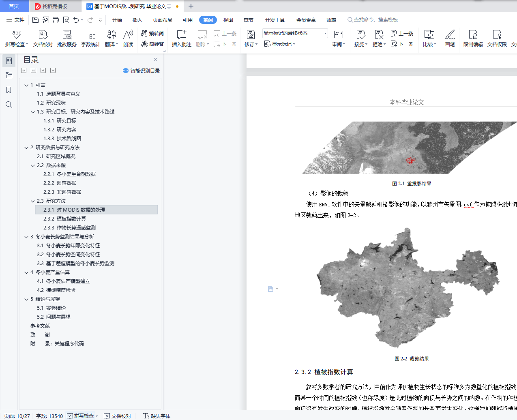Open 审阅 review pane button

[x=339, y=38]
